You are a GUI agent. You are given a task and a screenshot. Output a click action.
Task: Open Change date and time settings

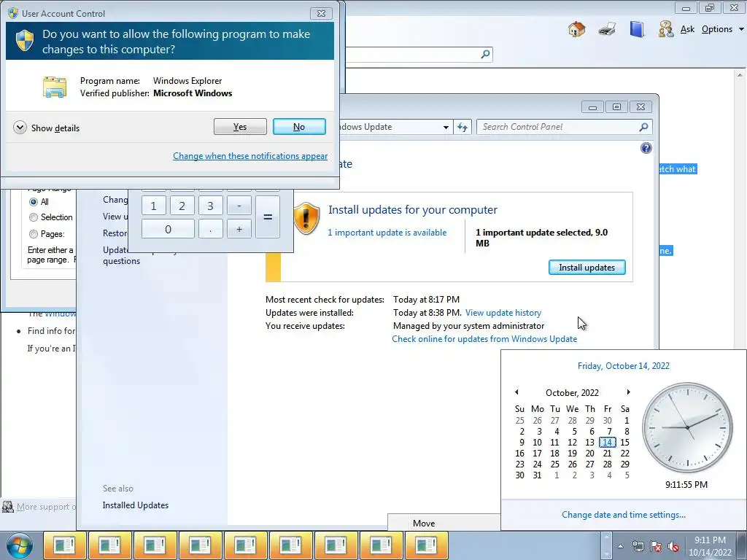(x=624, y=515)
